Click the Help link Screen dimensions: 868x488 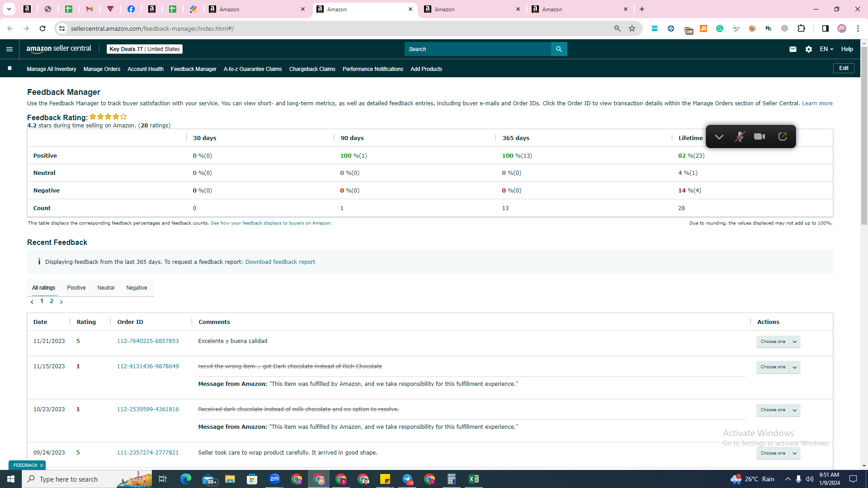pos(847,49)
